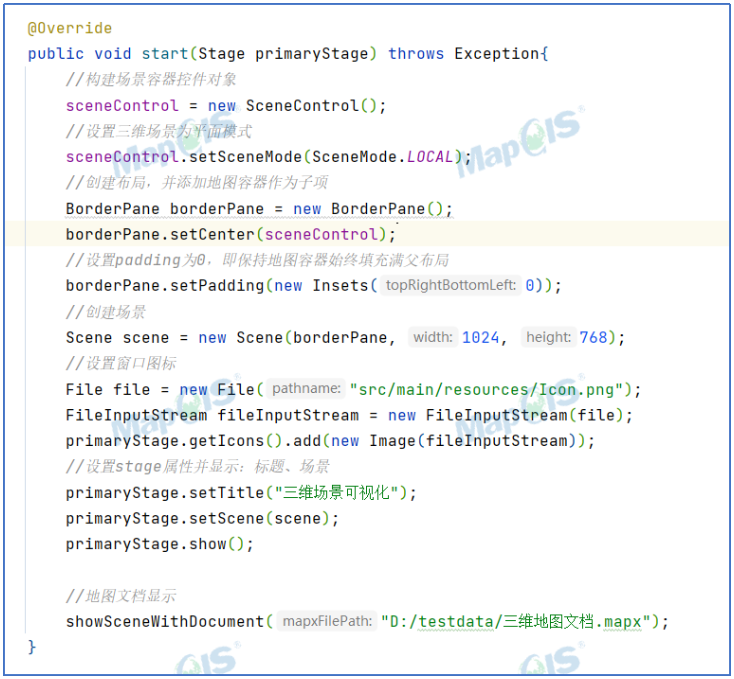Click the height parameter hint
The width and height of the screenshot is (734, 679).
[549, 337]
